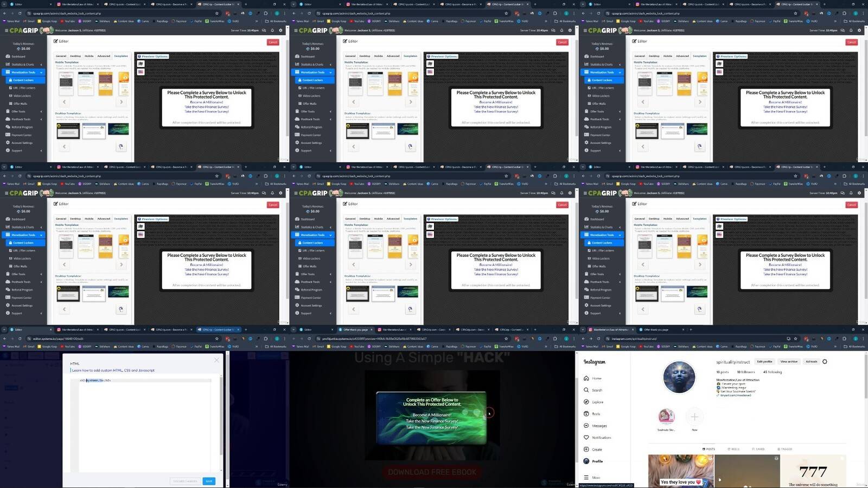The image size is (868, 488).
Task: Add a New story highlight on Instagram
Action: click(x=694, y=419)
